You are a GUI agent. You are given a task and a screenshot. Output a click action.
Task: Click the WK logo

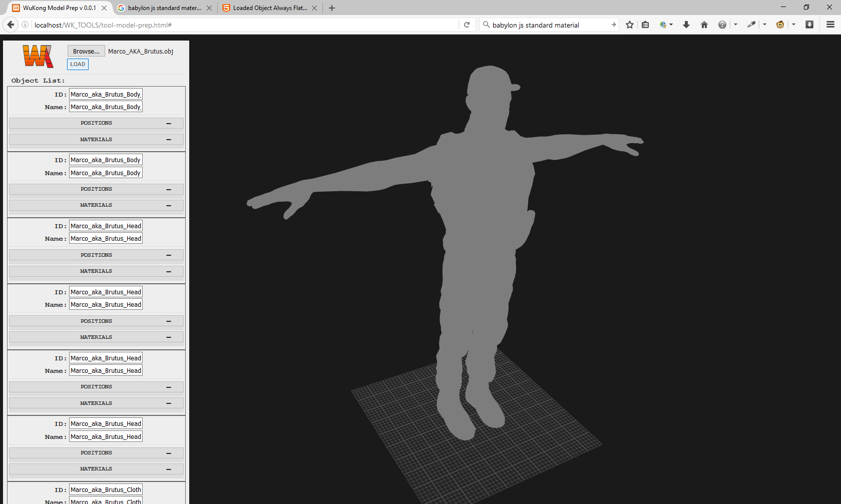tap(38, 56)
